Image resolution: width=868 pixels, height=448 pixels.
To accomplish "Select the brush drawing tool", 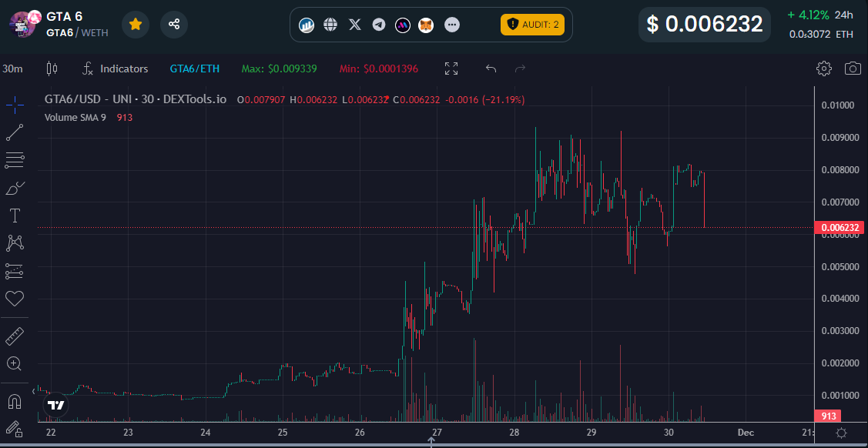I will 15,188.
